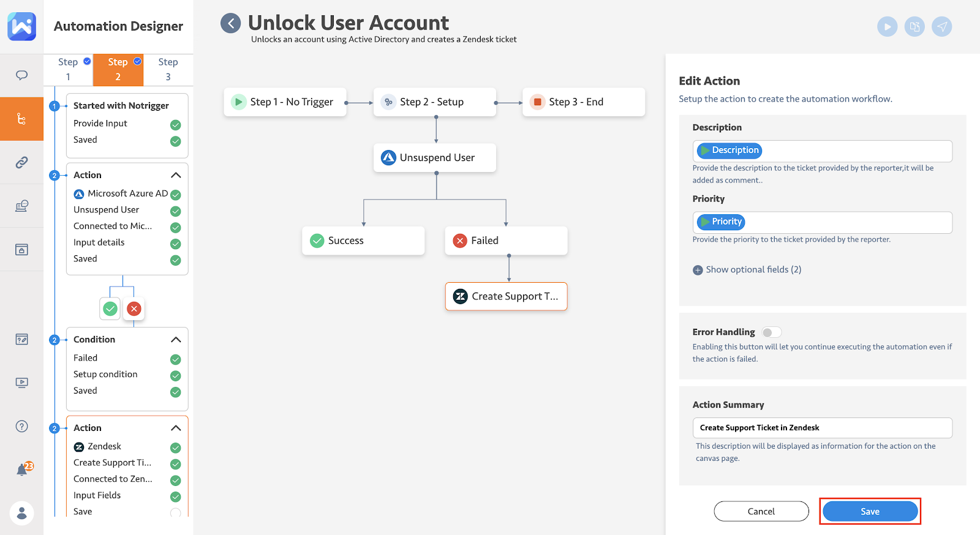Image resolution: width=980 pixels, height=535 pixels.
Task: Select the green success branch checkmark
Action: pyautogui.click(x=110, y=309)
